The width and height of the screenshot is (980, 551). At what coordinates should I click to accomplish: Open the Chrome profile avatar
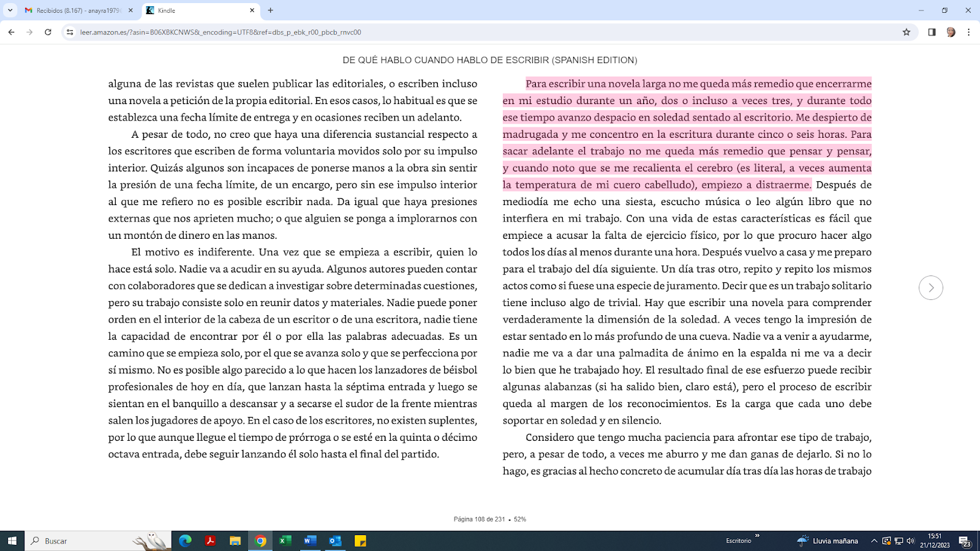click(x=951, y=32)
